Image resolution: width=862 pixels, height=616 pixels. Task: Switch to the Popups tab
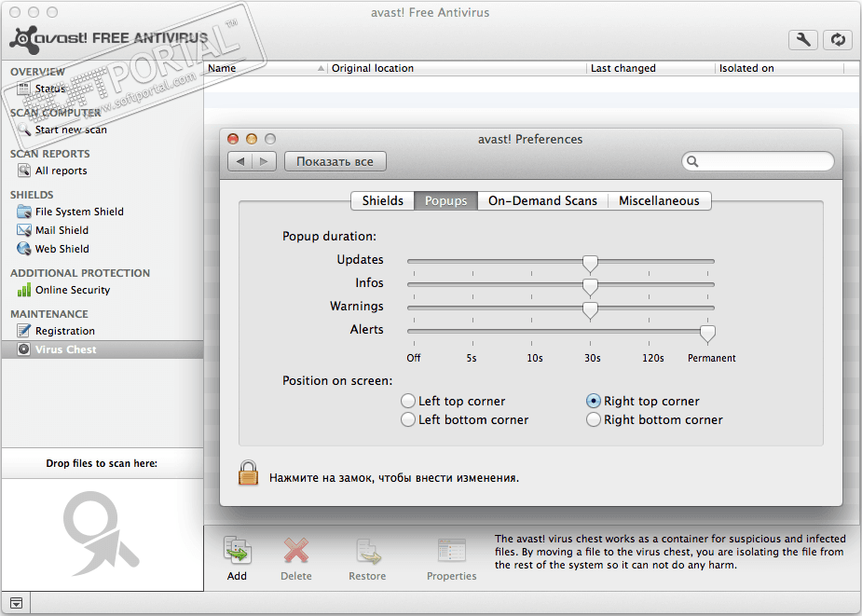pyautogui.click(x=445, y=200)
